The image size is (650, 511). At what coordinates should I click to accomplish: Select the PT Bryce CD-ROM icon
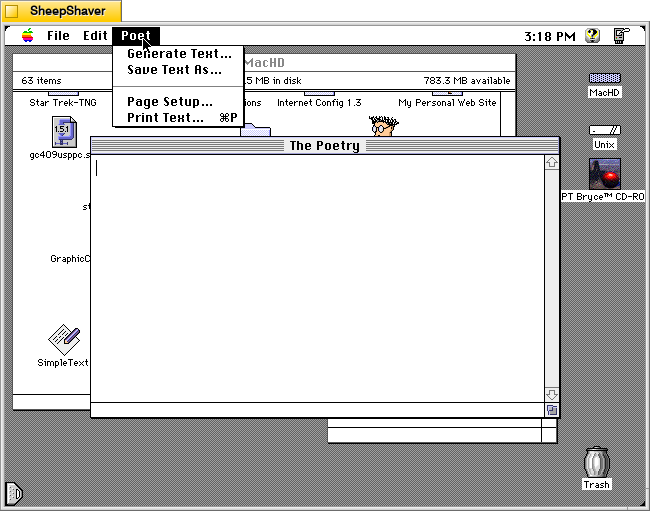(x=605, y=174)
